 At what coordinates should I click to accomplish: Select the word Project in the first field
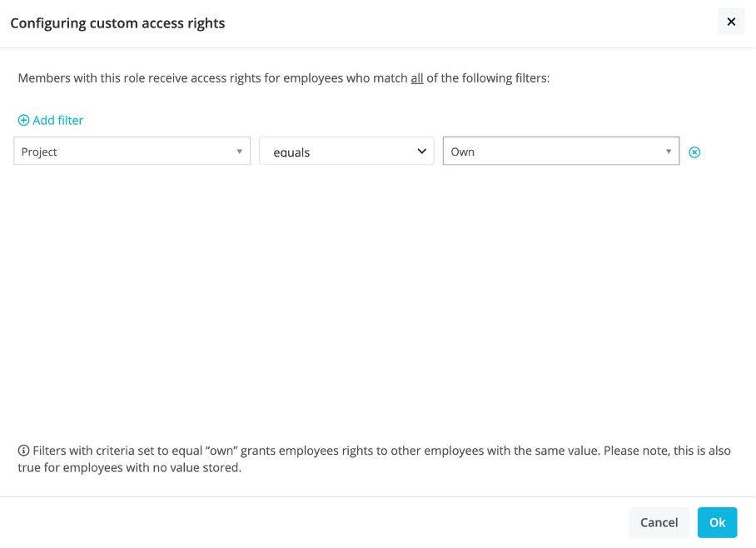pos(39,152)
